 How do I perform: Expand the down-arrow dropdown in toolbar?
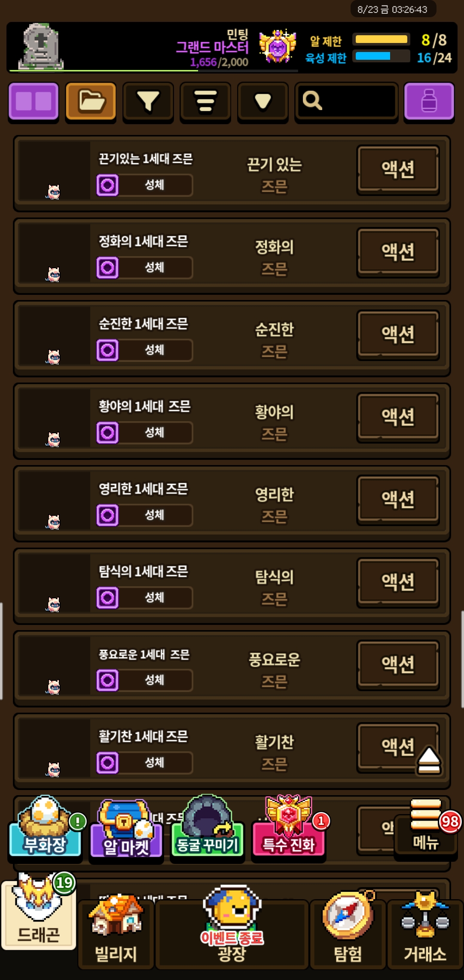pos(263,102)
